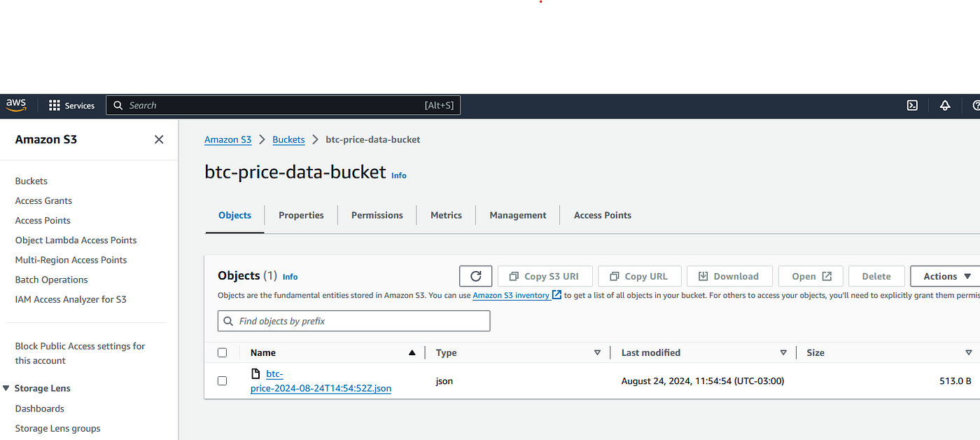The width and height of the screenshot is (980, 440).
Task: Open the Amazon S3 breadcrumb link
Action: 227,139
